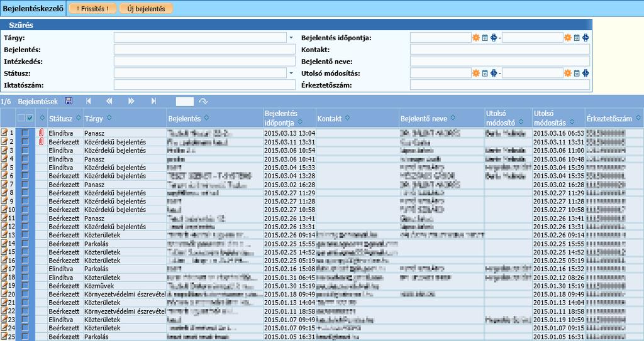Go to the next page of results
Image resolution: width=644 pixels, height=341 pixels.
[131, 101]
